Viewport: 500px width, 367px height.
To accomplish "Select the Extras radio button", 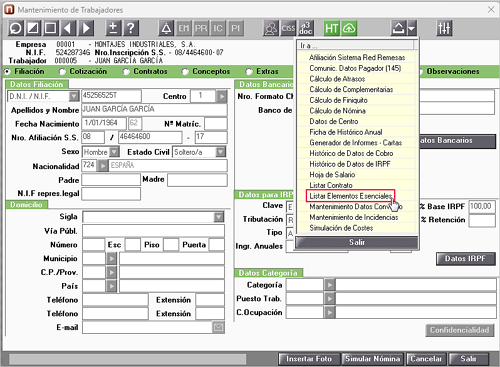I will [249, 71].
